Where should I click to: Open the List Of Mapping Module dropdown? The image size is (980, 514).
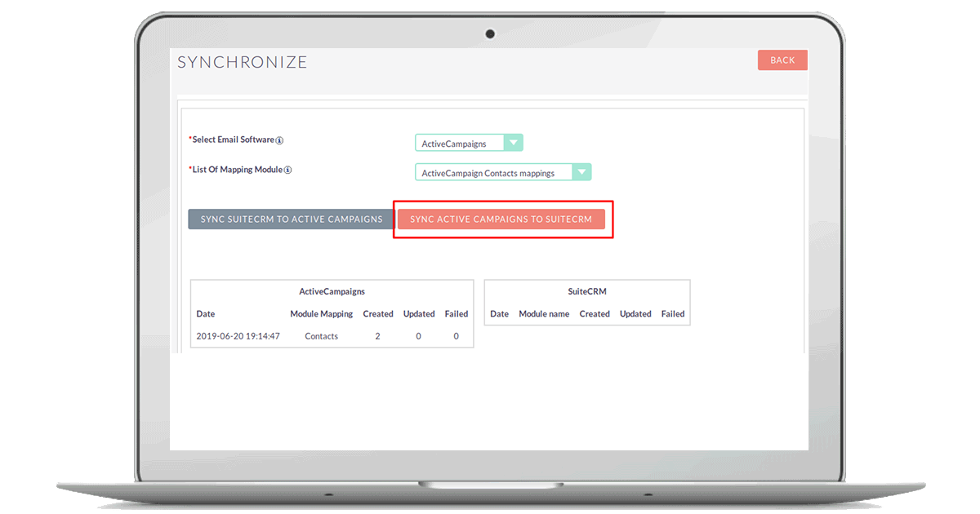[x=503, y=173]
